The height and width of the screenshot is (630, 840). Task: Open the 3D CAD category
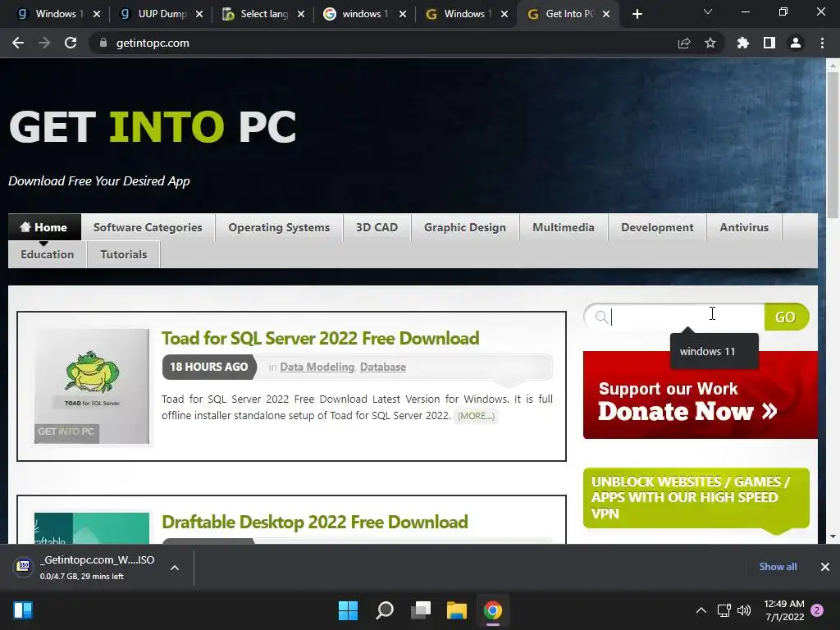(x=377, y=227)
